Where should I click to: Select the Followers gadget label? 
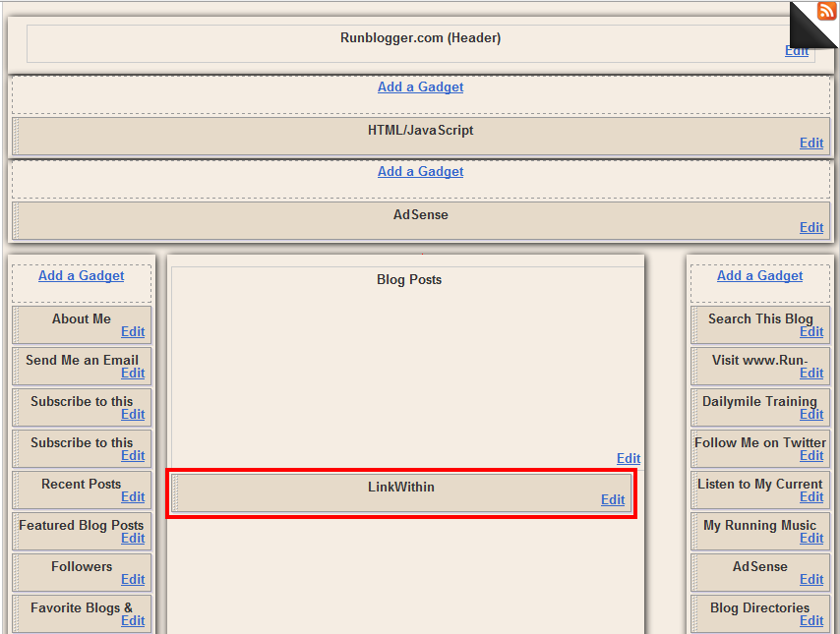click(x=82, y=566)
